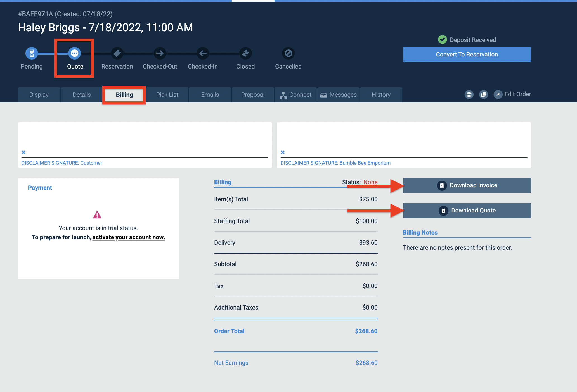The width and height of the screenshot is (577, 392).
Task: Switch to the Billing tab
Action: pyautogui.click(x=124, y=95)
